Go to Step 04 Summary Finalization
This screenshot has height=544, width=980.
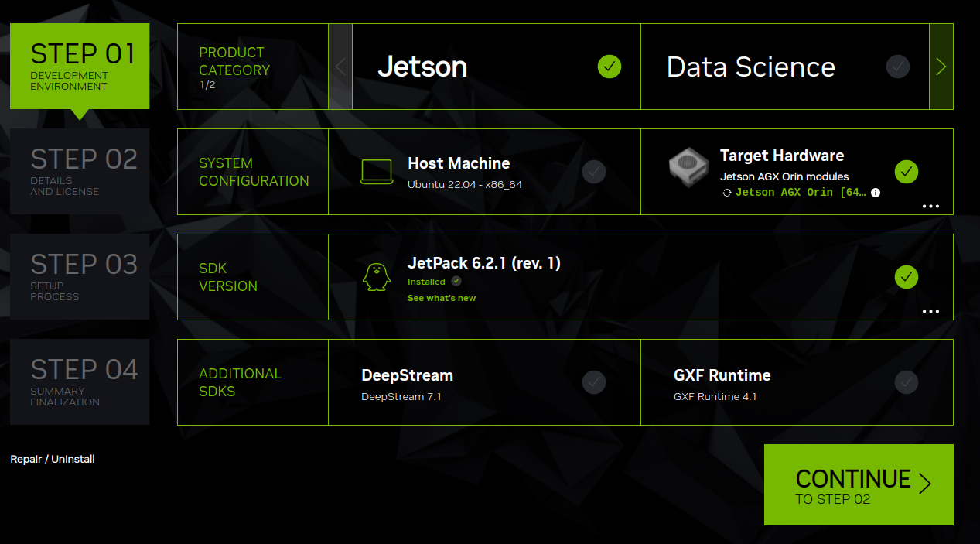click(80, 382)
